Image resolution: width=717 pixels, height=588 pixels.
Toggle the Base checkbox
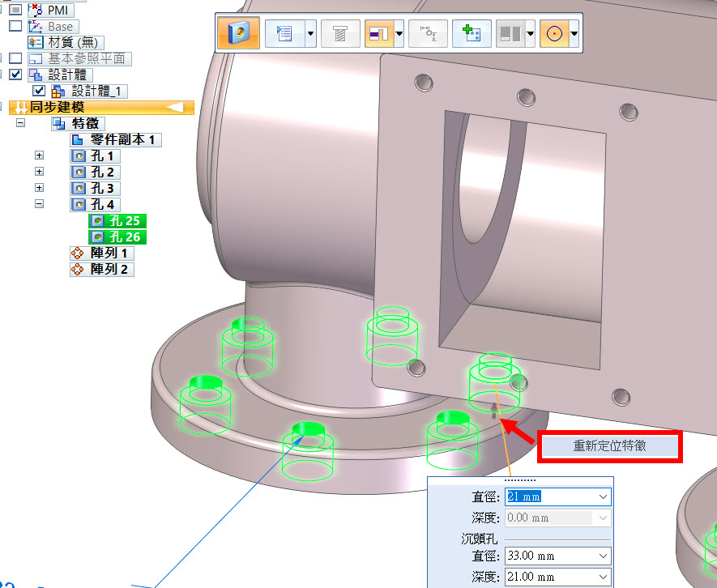click(x=15, y=25)
